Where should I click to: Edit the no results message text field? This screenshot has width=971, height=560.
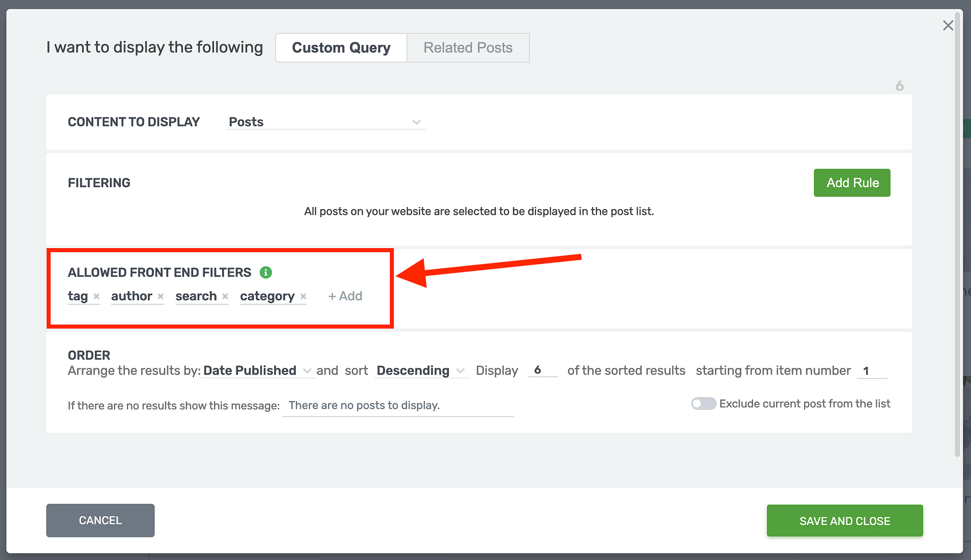(x=398, y=405)
